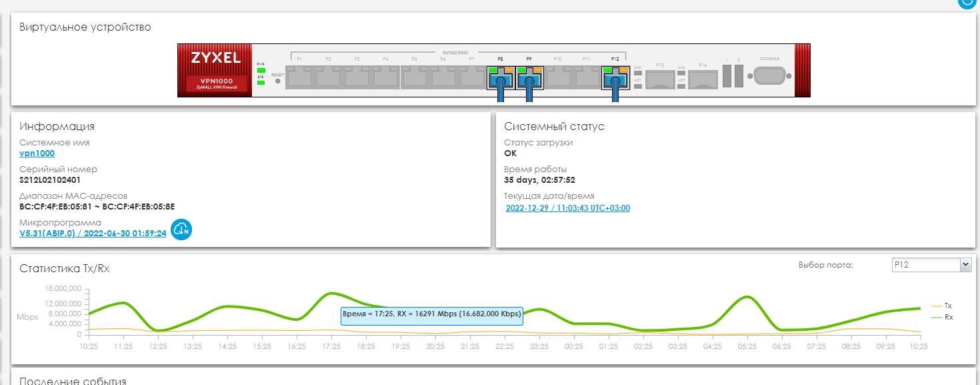The width and height of the screenshot is (980, 385).
Task: Open current date/time link
Action: point(568,208)
